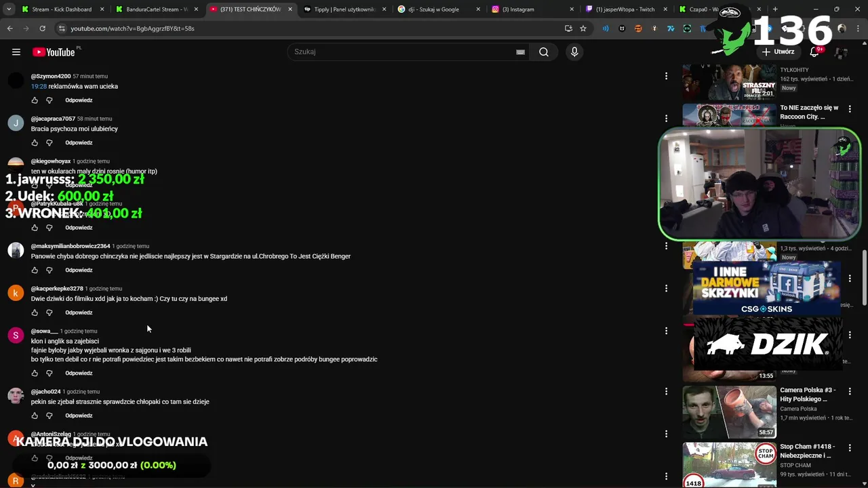The image size is (868, 488).
Task: Reply to @jacapraca7057 with Odpowiedz
Action: point(79,143)
